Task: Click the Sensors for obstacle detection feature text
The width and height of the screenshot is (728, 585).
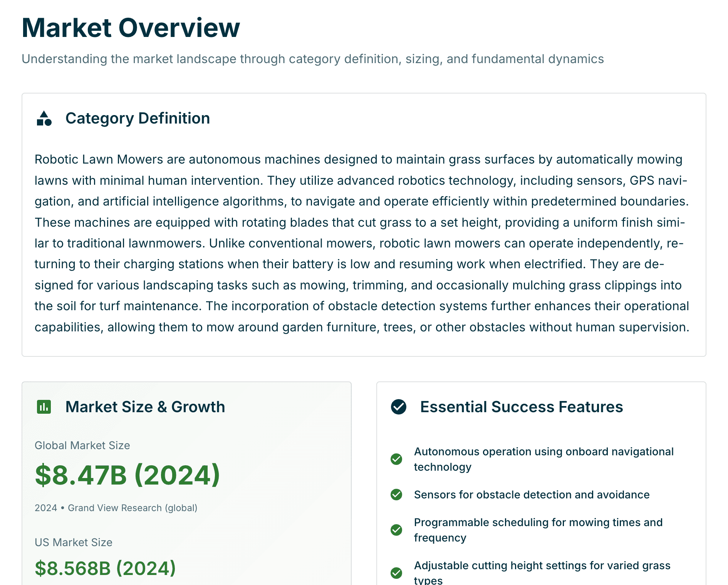Action: click(x=532, y=495)
